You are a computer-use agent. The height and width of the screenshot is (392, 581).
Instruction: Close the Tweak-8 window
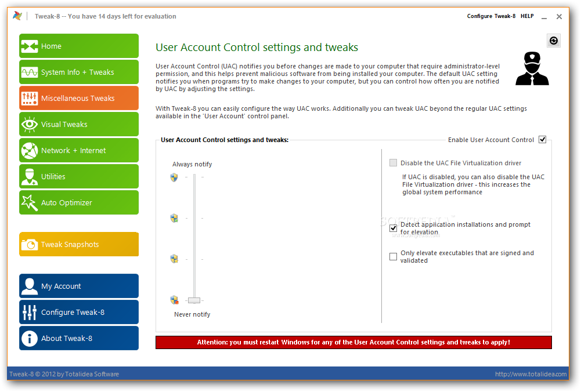[x=559, y=17]
